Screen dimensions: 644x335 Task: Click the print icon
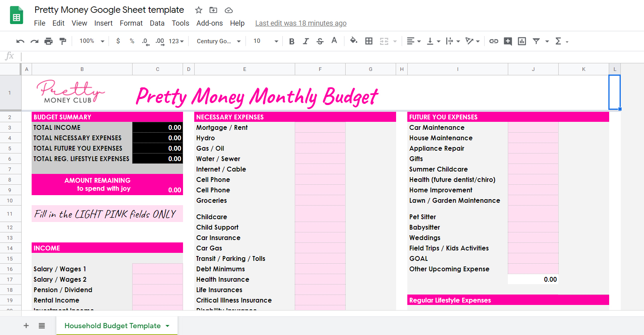pos(48,41)
